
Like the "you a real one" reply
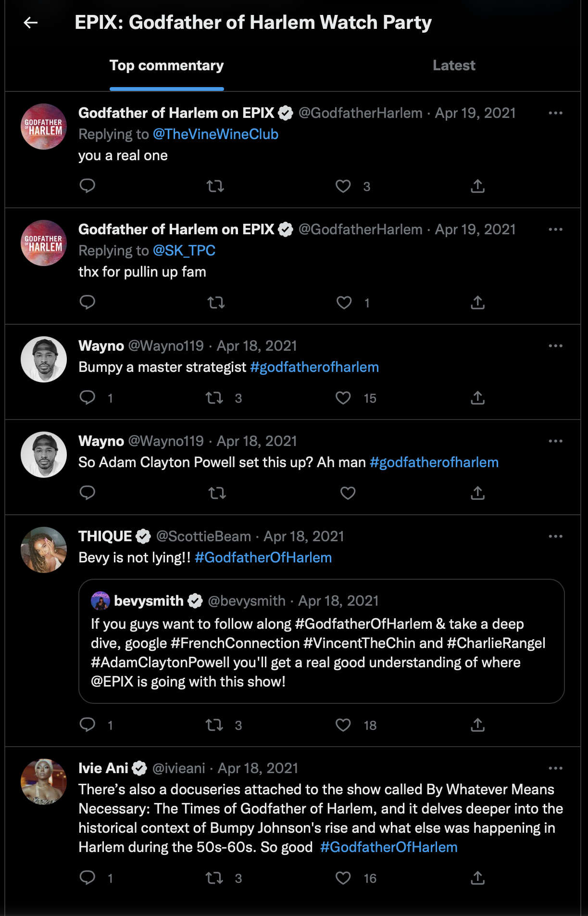click(x=343, y=186)
